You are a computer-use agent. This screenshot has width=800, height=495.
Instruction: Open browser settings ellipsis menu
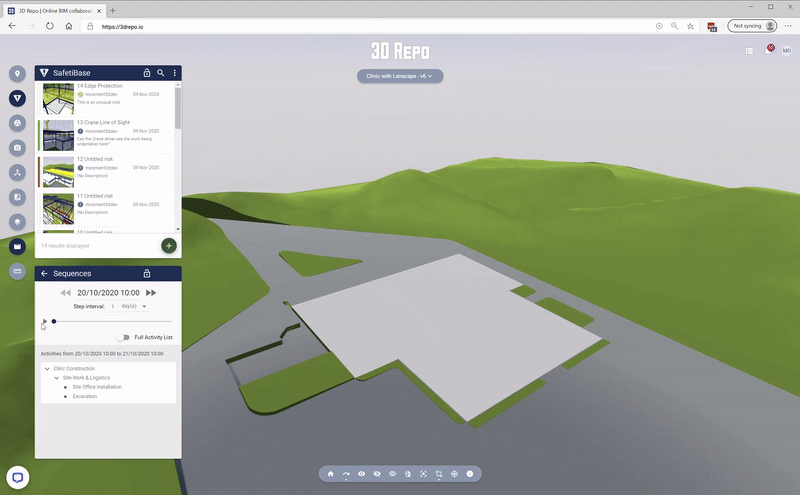(788, 26)
